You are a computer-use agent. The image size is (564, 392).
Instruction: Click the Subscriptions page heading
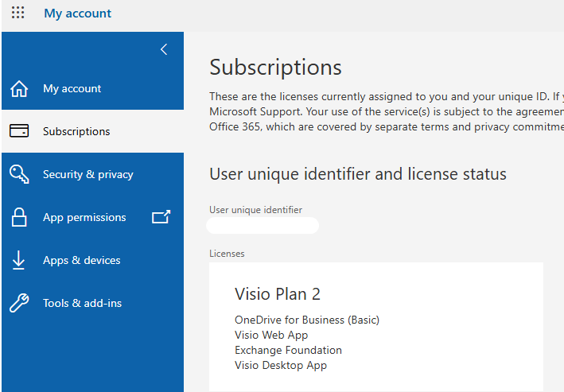(275, 68)
